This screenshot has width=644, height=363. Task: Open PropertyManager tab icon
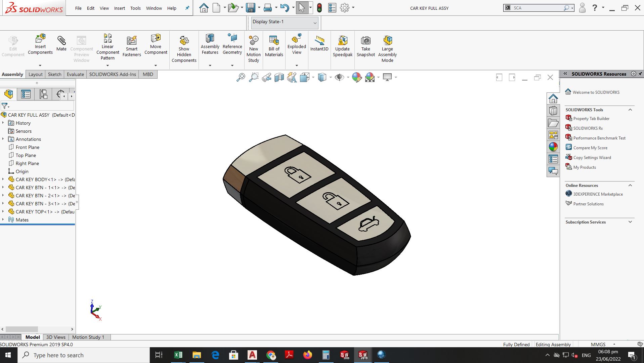coord(26,94)
